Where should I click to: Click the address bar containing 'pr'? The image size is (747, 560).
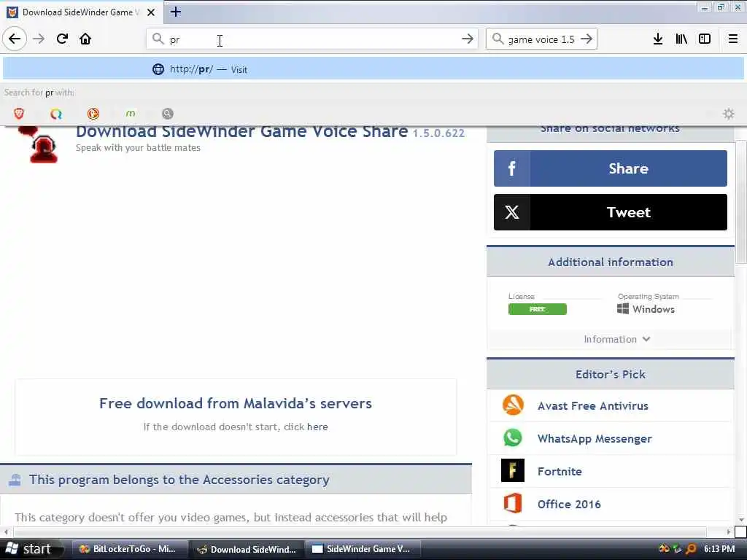312,39
